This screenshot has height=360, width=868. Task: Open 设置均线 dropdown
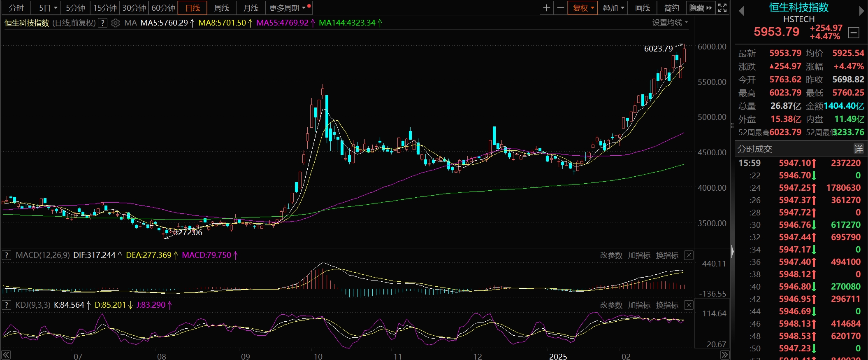[670, 23]
